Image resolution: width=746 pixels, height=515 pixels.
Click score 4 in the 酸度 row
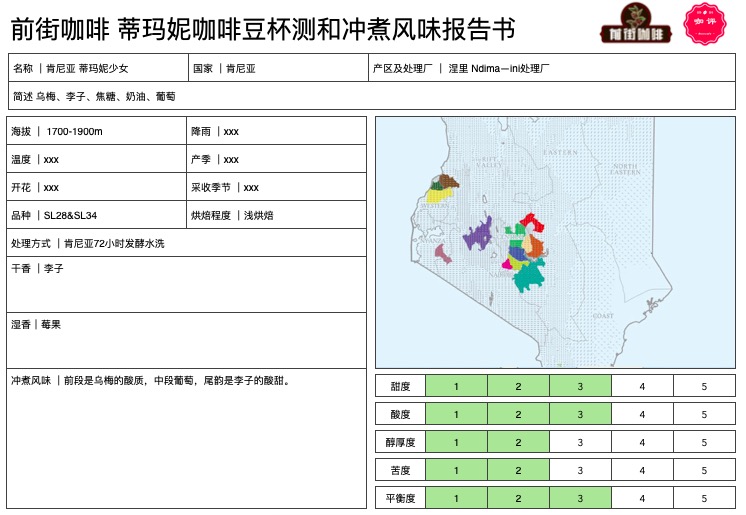click(642, 414)
